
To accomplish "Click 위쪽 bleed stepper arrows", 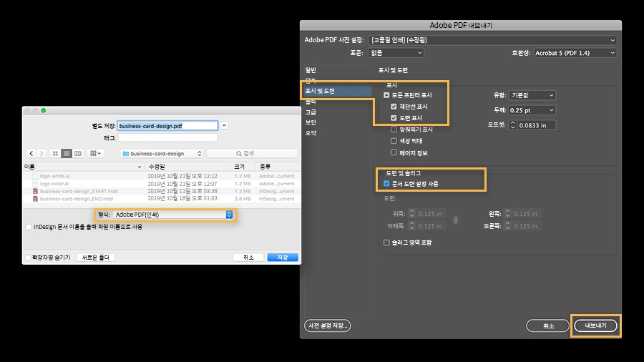I will click(412, 214).
